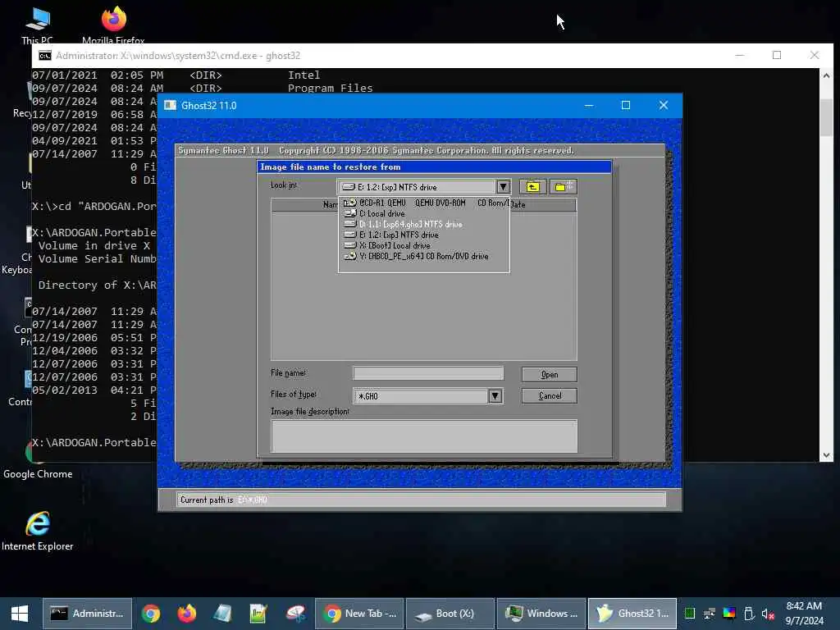This screenshot has width=840, height=630.
Task: Click the cmd window scrollbar thumb
Action: 826,117
